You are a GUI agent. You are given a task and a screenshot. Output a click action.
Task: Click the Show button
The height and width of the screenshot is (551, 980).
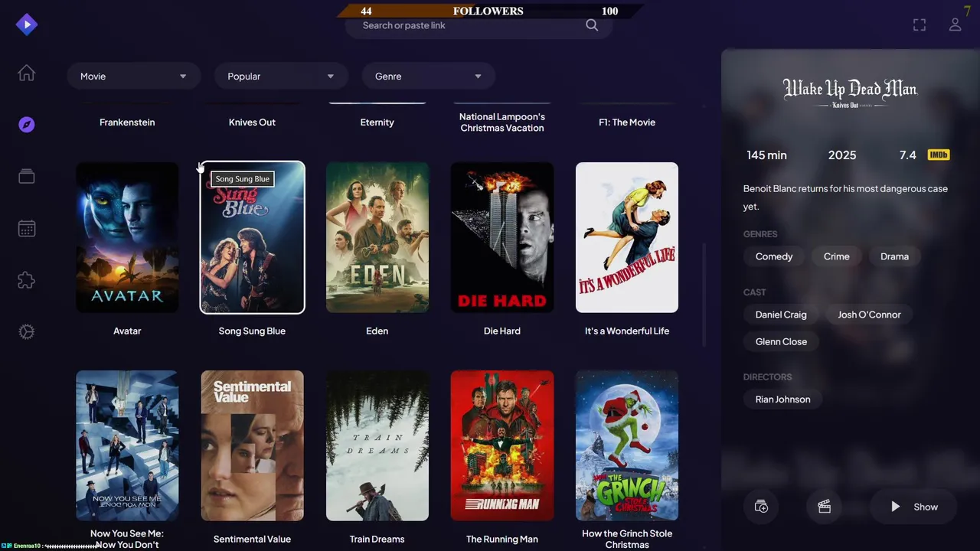[915, 507]
